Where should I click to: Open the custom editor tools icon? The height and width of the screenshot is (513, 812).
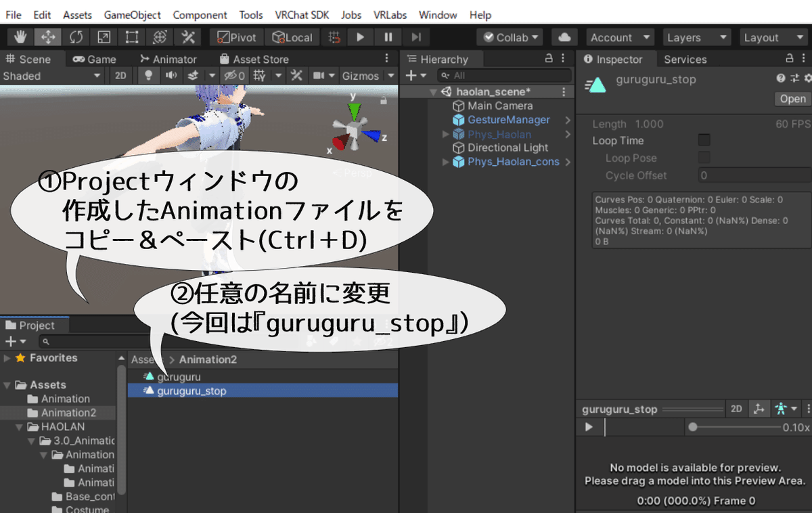point(187,37)
